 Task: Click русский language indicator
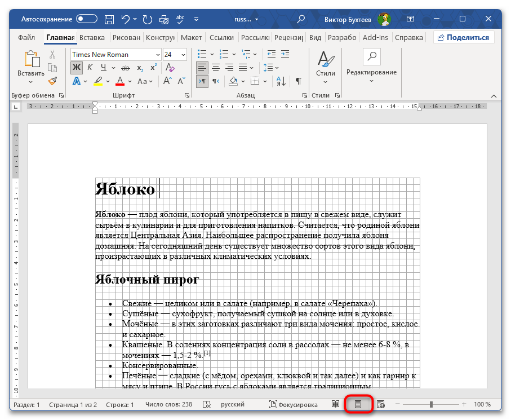coord(232,404)
